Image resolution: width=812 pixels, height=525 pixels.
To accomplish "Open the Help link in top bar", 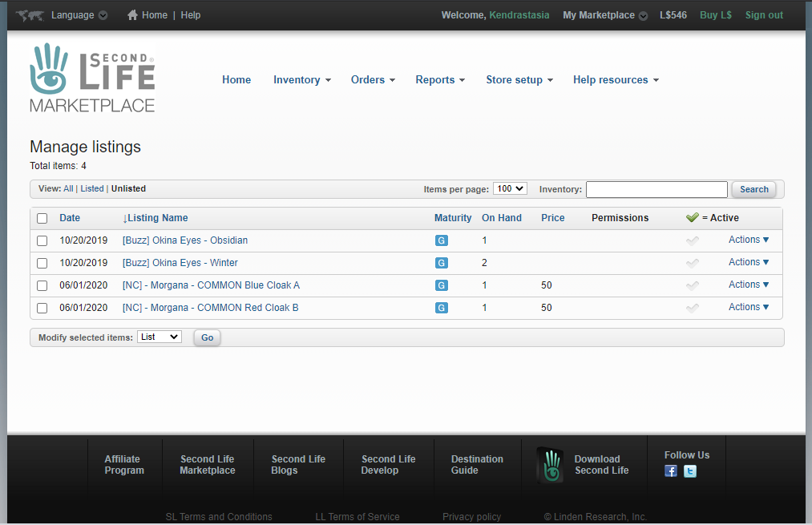I will pos(191,15).
